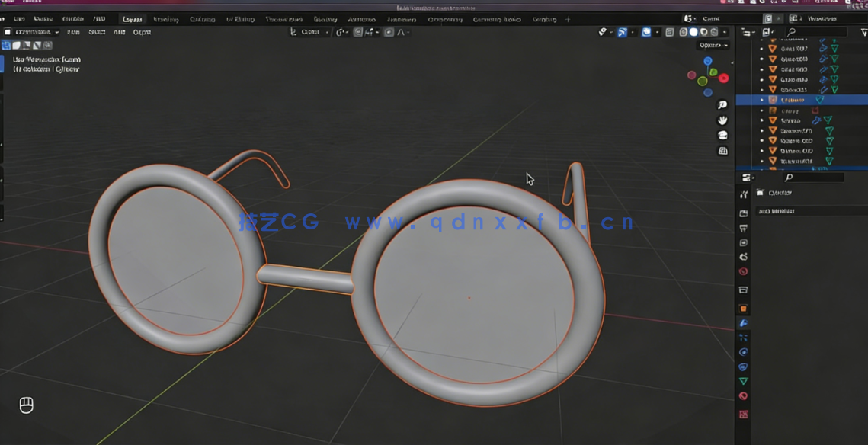Open the Object Properties tab
The image size is (868, 445).
tap(744, 307)
